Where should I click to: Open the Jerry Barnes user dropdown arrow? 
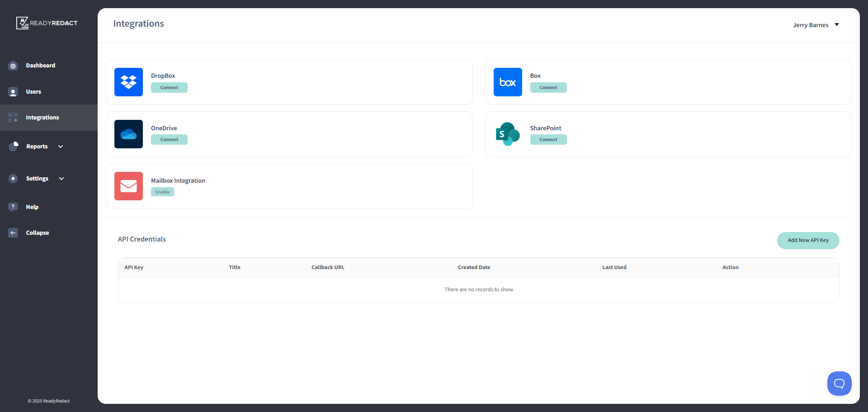pyautogui.click(x=837, y=25)
